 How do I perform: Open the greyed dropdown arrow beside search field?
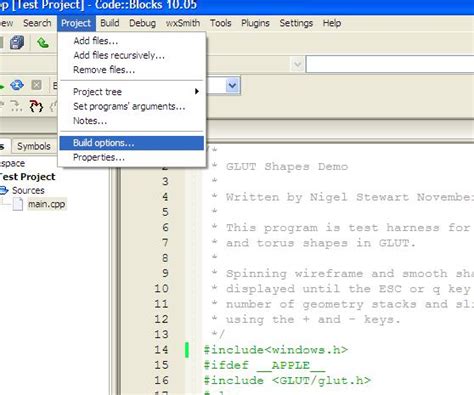pos(297,64)
